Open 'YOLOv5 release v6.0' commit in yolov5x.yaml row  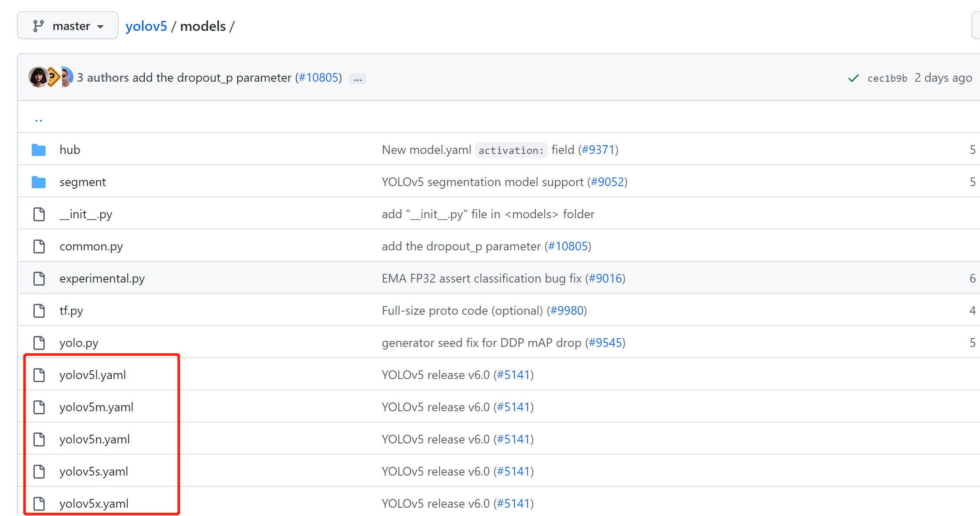coord(436,503)
